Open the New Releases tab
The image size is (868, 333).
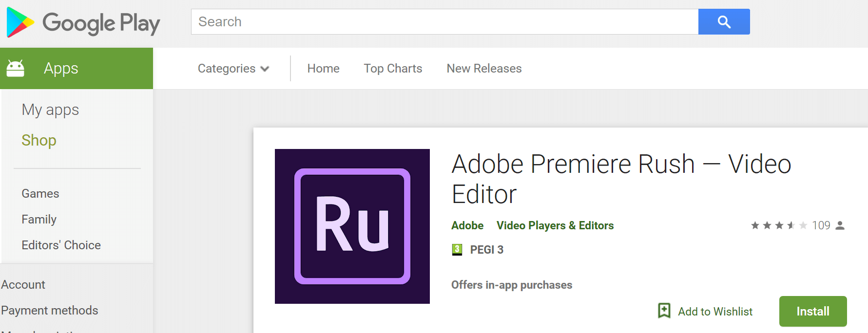click(x=484, y=69)
